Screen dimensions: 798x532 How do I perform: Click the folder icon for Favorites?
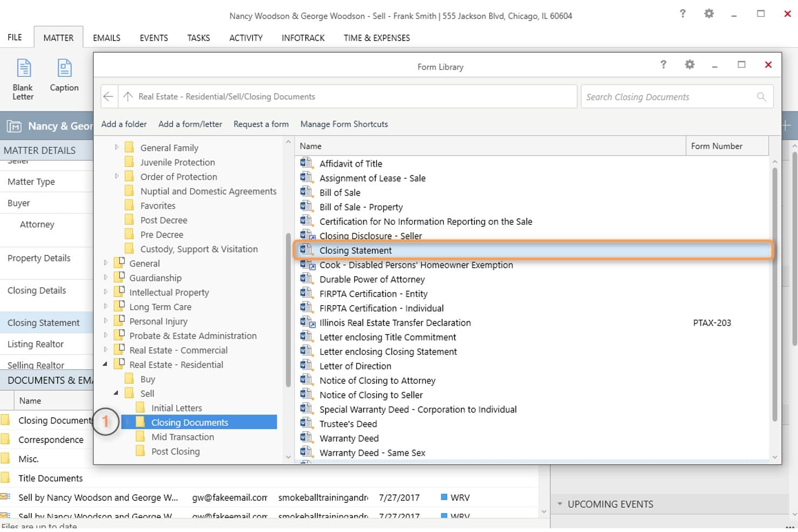click(129, 205)
